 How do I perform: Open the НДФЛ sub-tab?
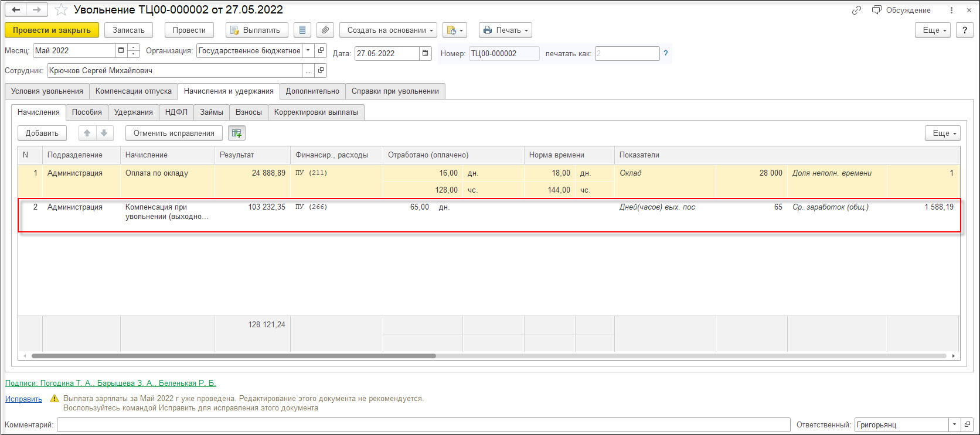176,112
